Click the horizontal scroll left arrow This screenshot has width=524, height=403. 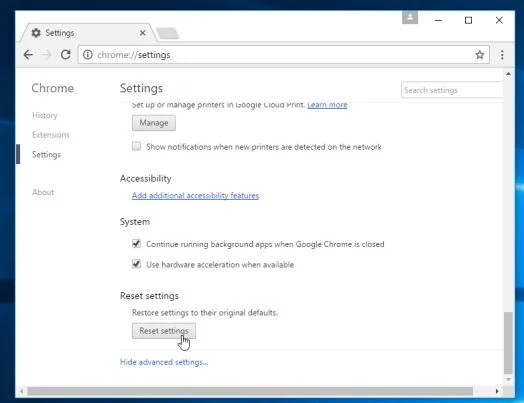tap(22, 391)
